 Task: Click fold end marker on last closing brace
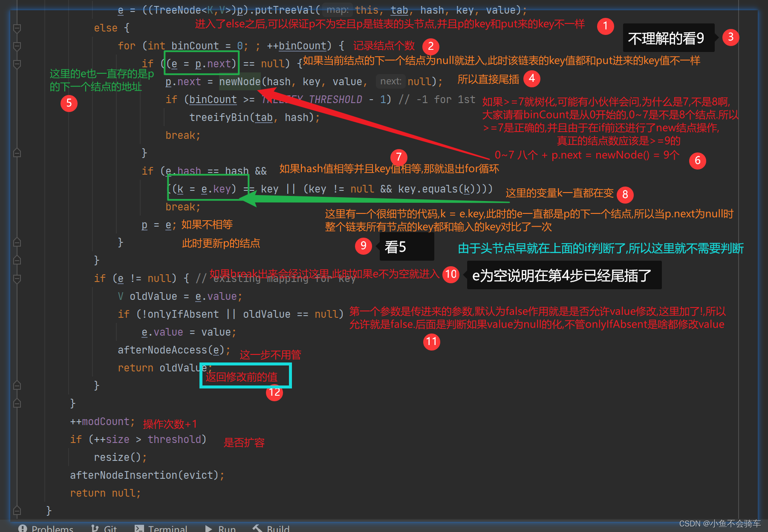coord(17,510)
